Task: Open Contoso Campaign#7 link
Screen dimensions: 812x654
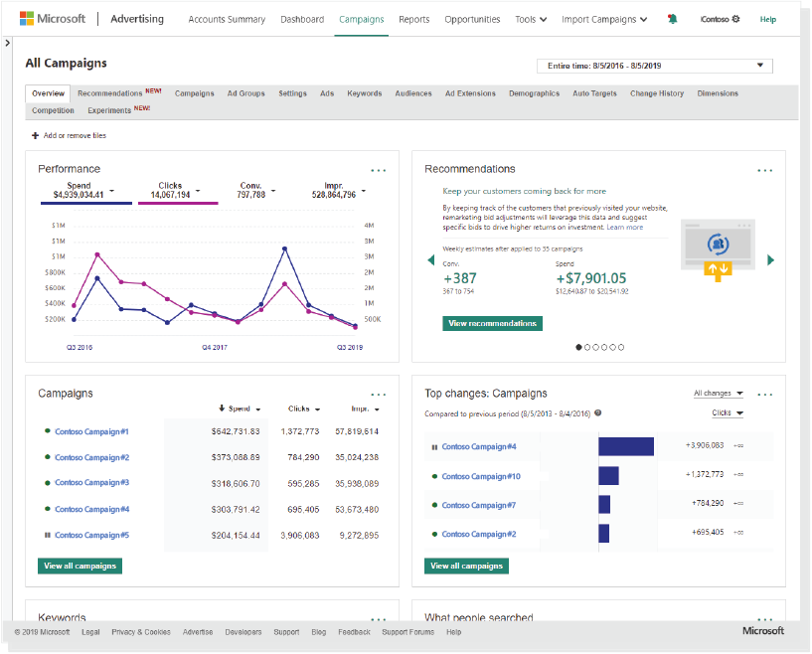Action: (478, 505)
